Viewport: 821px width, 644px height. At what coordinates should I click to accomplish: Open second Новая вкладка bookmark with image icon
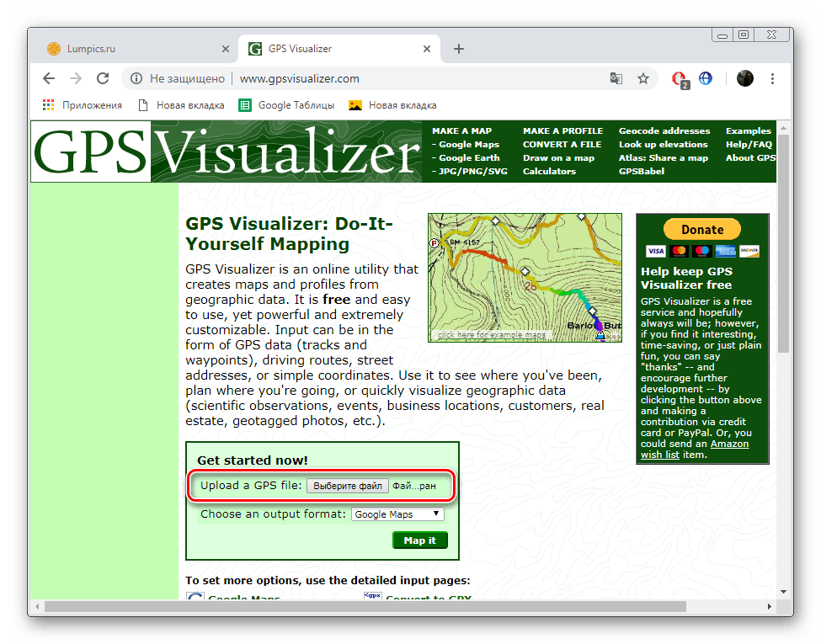[x=392, y=105]
